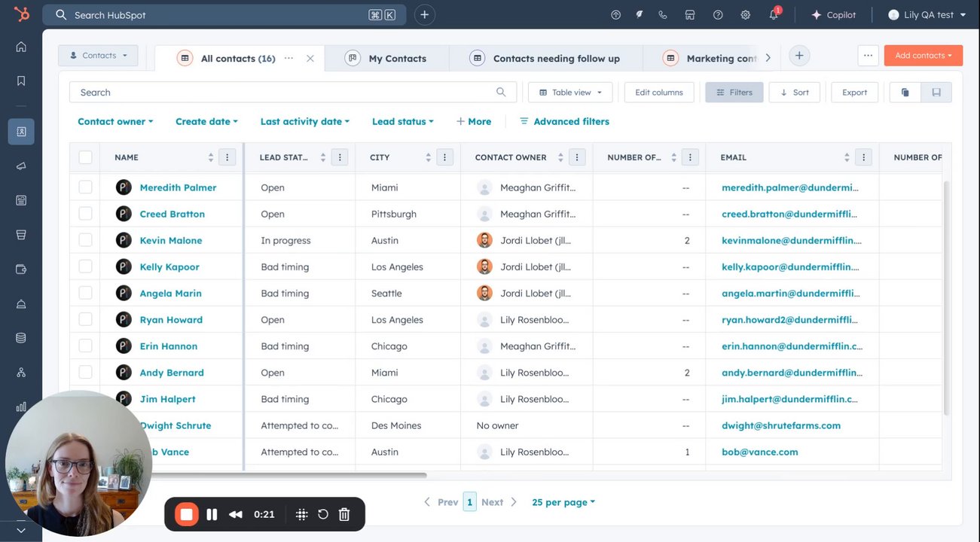Viewport: 980px width, 542px height.
Task: Select the CRM contacts sidebar icon
Action: pos(21,132)
